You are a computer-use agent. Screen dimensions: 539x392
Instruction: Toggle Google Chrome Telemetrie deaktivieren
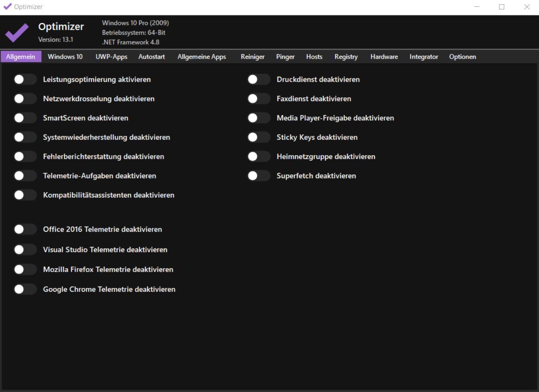point(25,289)
